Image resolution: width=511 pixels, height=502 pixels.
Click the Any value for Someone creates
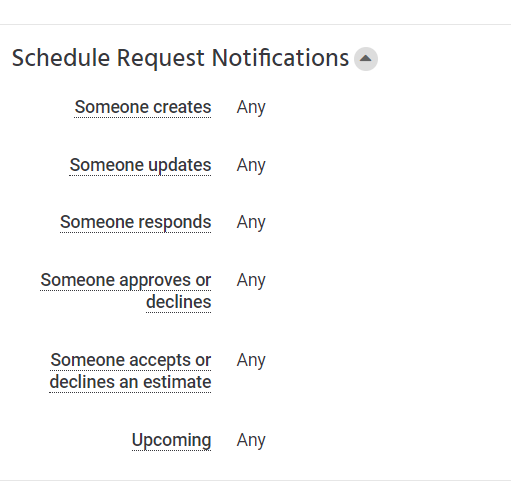pos(251,108)
